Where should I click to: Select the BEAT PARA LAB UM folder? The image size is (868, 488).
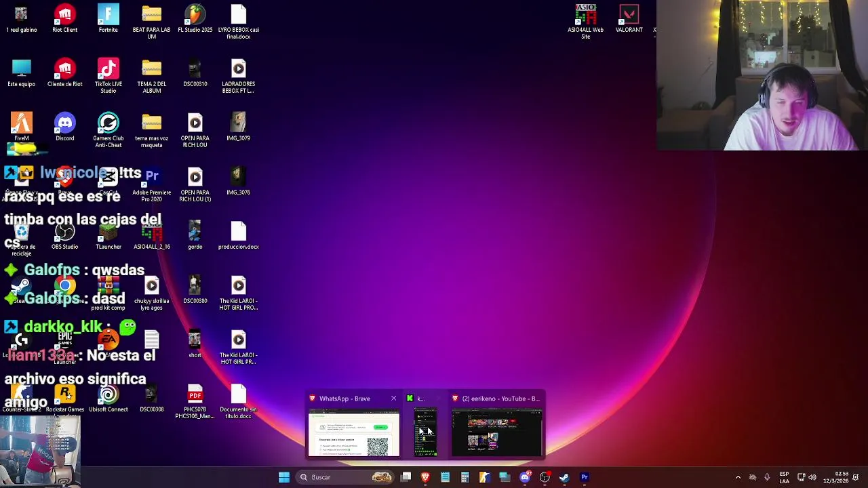pos(152,22)
